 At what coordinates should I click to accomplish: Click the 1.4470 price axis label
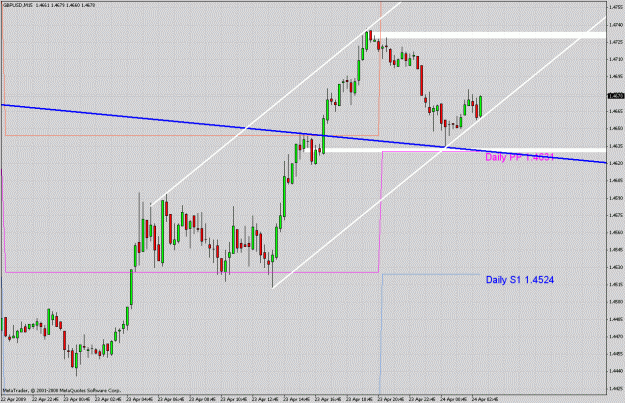pyautogui.click(x=616, y=336)
